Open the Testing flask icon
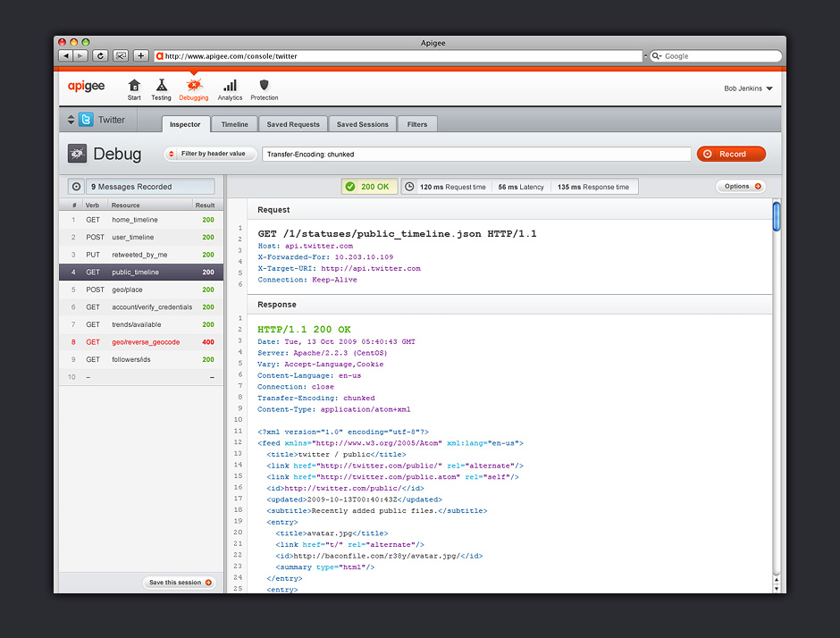The image size is (840, 638). pyautogui.click(x=161, y=86)
